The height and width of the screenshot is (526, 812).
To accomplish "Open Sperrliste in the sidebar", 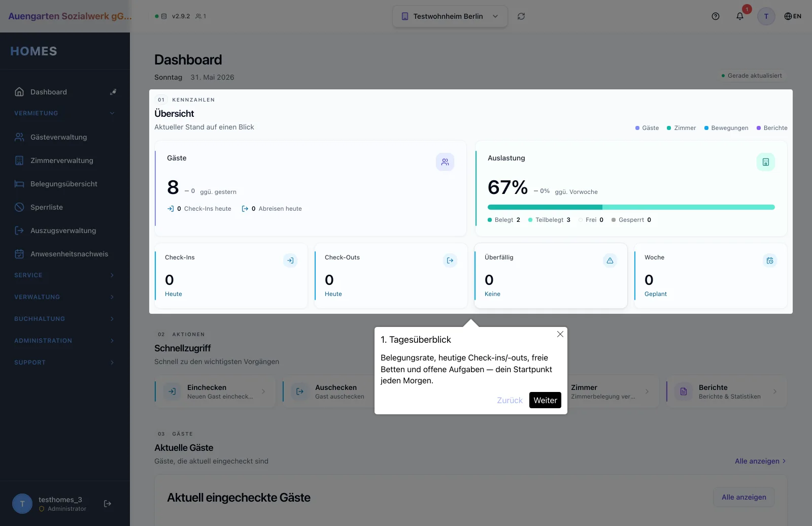I will click(65, 207).
